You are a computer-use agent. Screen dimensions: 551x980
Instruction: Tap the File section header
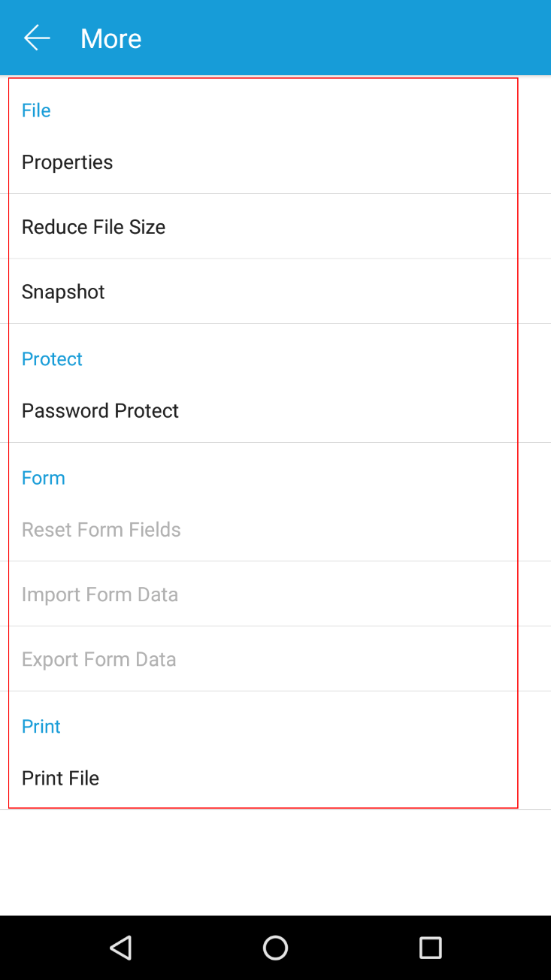coord(35,110)
